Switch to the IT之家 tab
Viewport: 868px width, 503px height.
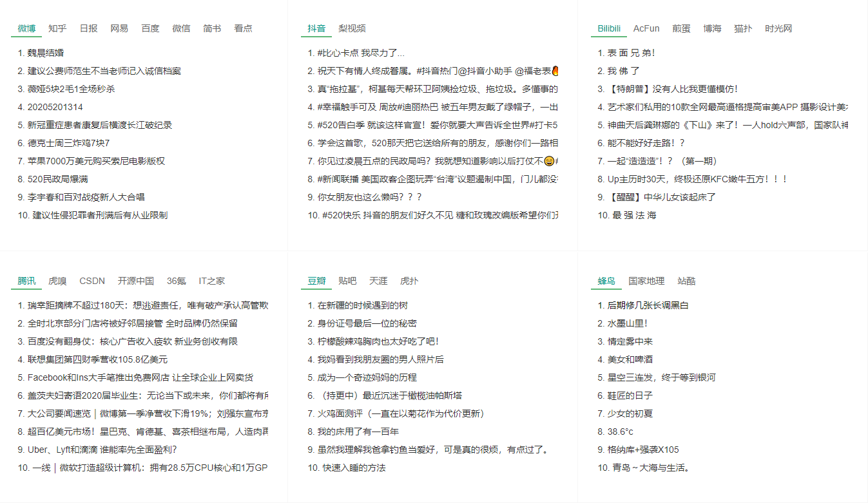pyautogui.click(x=211, y=281)
